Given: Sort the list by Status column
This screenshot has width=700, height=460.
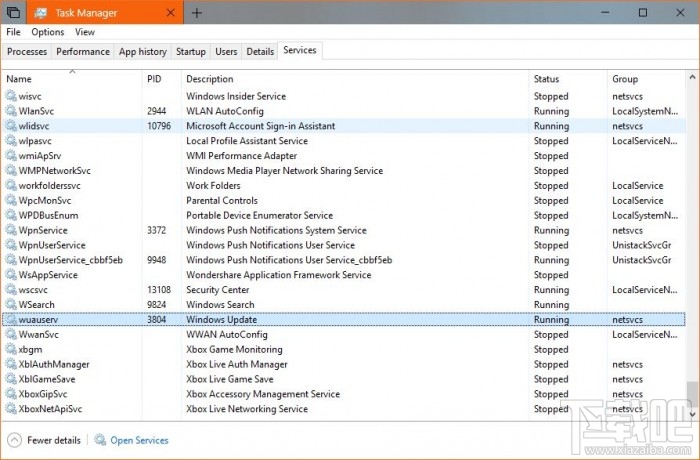Looking at the screenshot, I should tap(546, 79).
